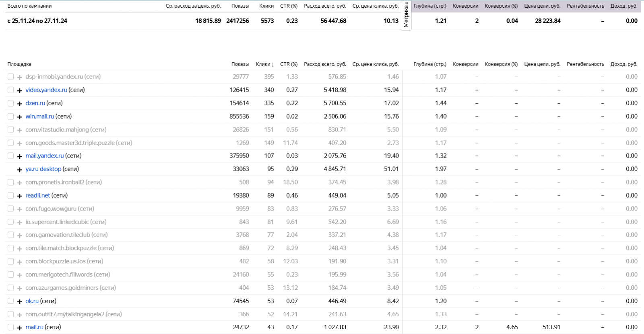The image size is (644, 334).
Task: Expand com.vitastudio.mahjong row details
Action: [x=19, y=130]
